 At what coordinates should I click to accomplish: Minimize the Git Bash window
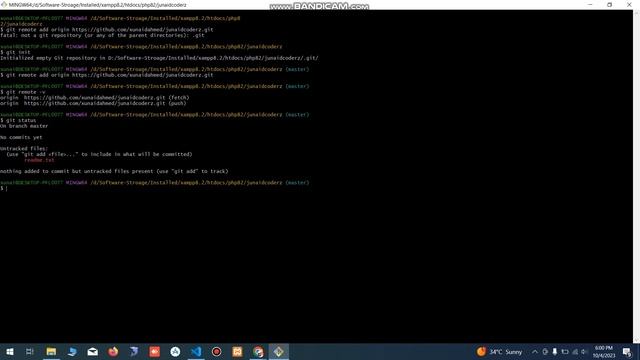point(590,4)
